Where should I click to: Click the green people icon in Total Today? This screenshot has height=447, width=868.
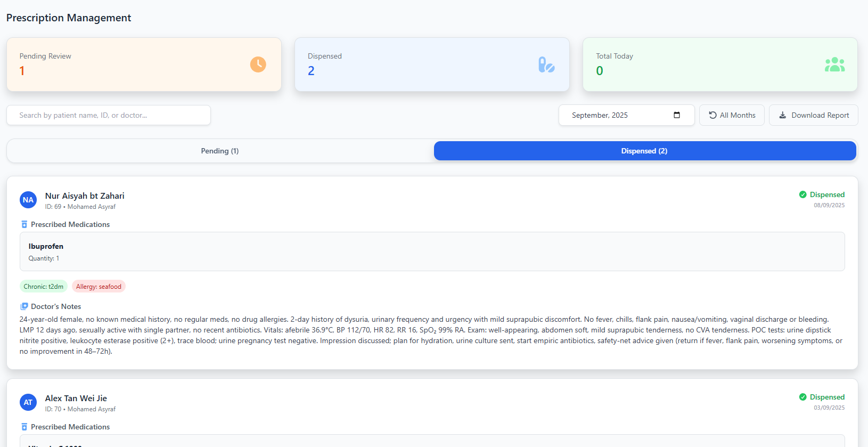(834, 64)
